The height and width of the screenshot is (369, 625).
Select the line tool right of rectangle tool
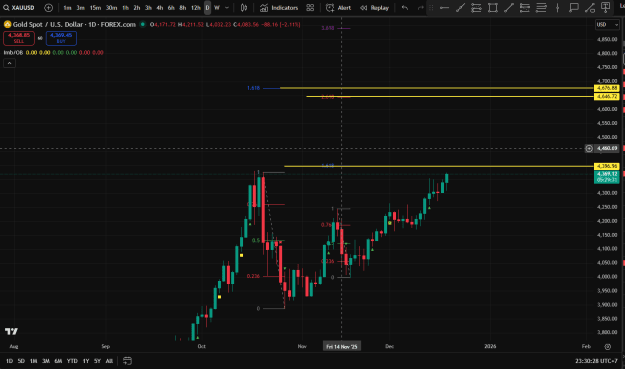[x=509, y=8]
